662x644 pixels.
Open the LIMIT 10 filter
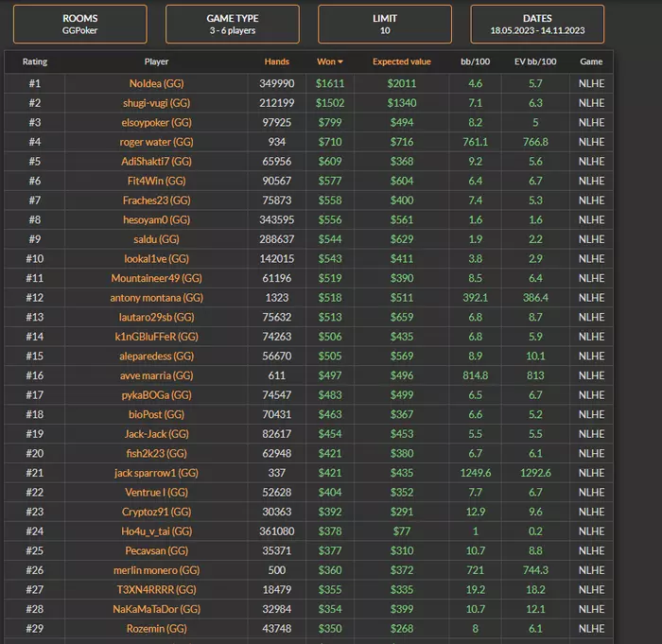coord(385,24)
